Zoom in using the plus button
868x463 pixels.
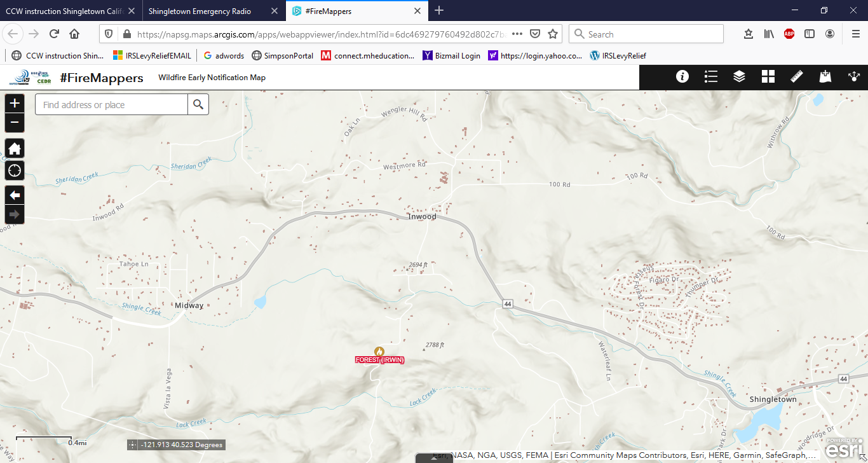pyautogui.click(x=15, y=103)
